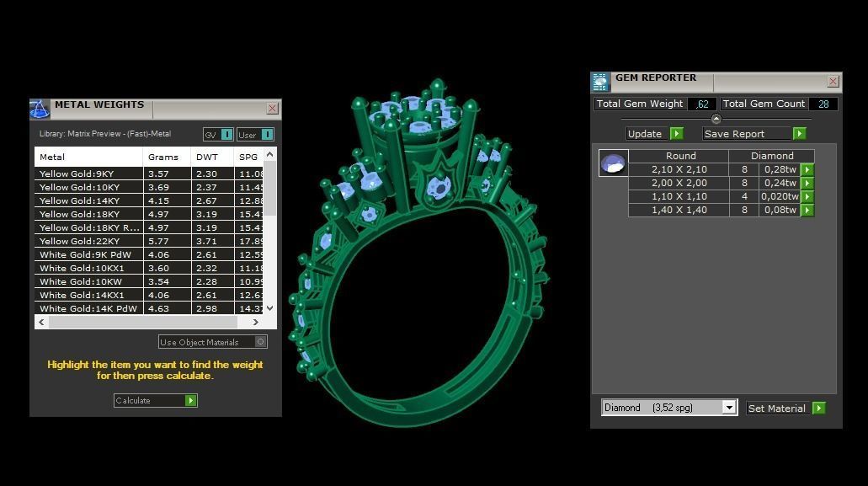
Task: Click green arrow on the 1,10 X 1,10 row
Action: tap(807, 196)
